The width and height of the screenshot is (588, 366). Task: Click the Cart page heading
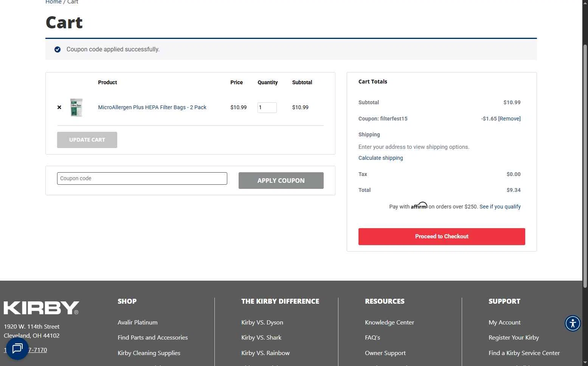tap(64, 22)
